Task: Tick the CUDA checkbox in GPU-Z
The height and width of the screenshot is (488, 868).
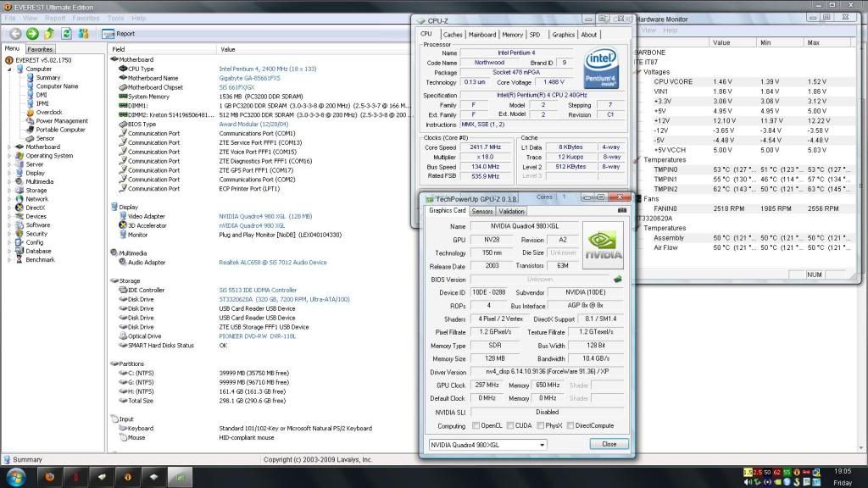Action: (509, 425)
